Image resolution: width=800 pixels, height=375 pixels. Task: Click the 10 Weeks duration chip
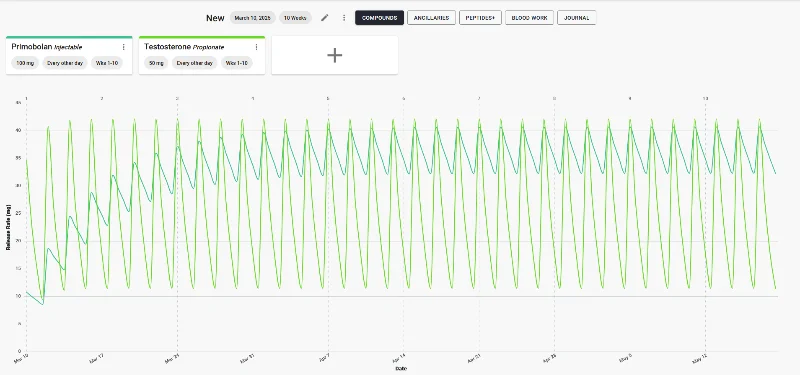click(295, 18)
